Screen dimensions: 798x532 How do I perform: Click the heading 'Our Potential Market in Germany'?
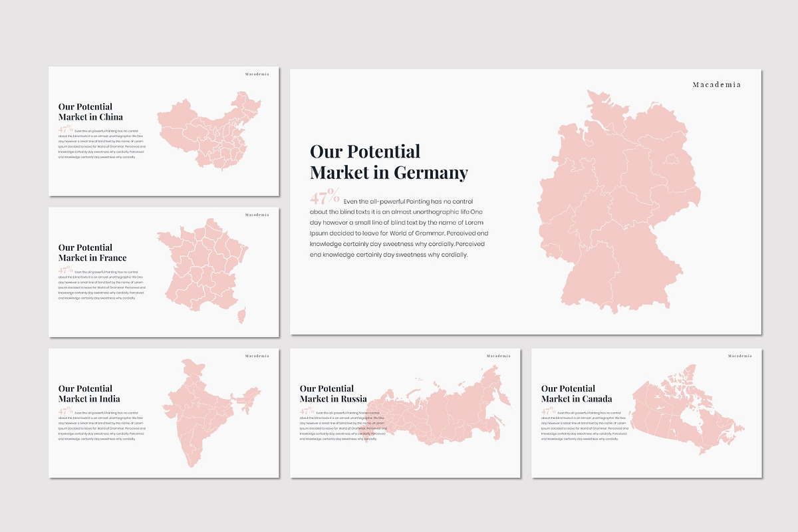[389, 162]
